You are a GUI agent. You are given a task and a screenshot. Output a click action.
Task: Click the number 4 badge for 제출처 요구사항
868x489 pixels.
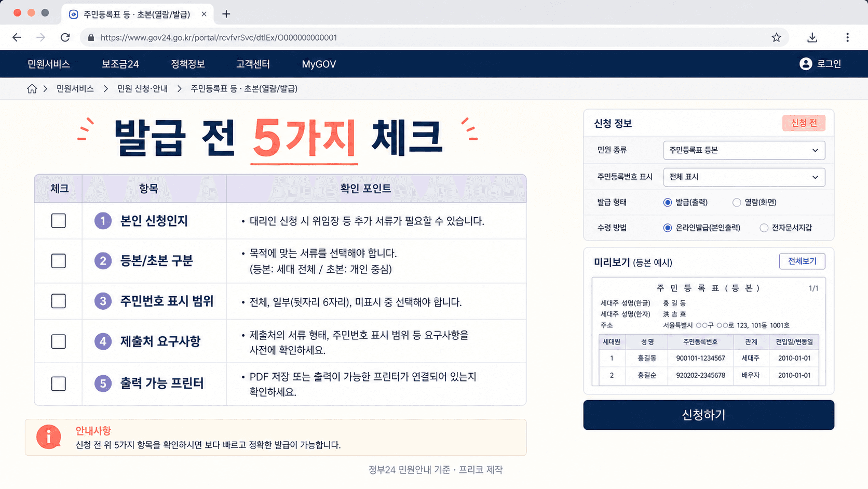tap(103, 341)
